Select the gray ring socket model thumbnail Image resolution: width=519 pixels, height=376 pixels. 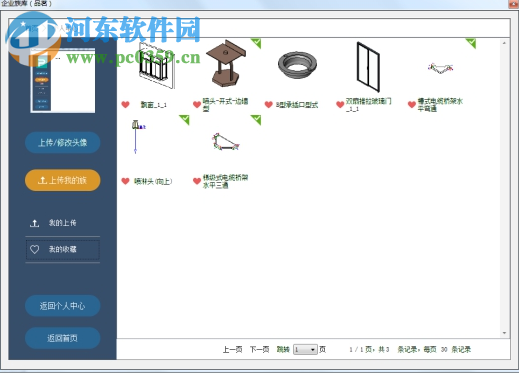tap(297, 65)
